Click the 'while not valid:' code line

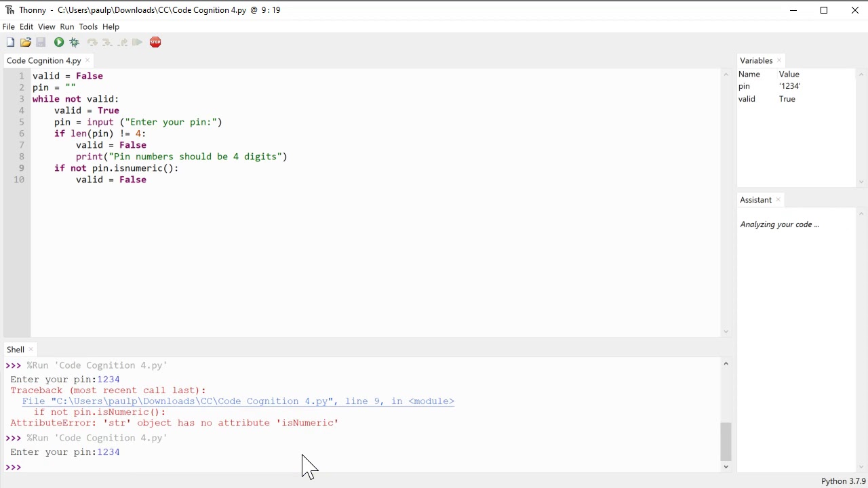coord(75,99)
